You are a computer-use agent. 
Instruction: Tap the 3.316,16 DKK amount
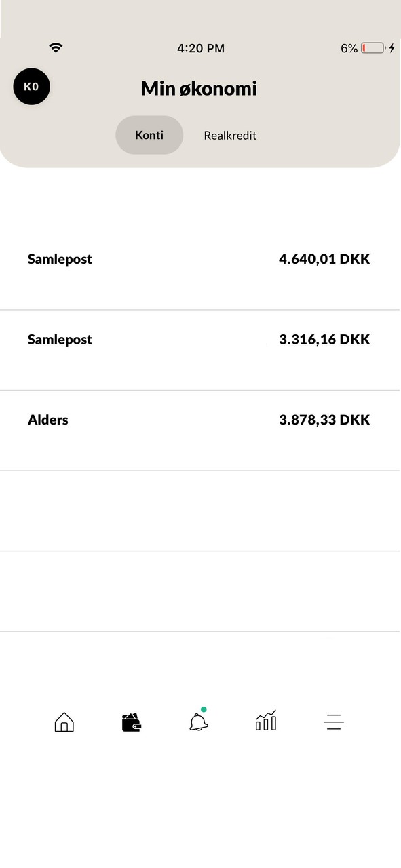324,339
